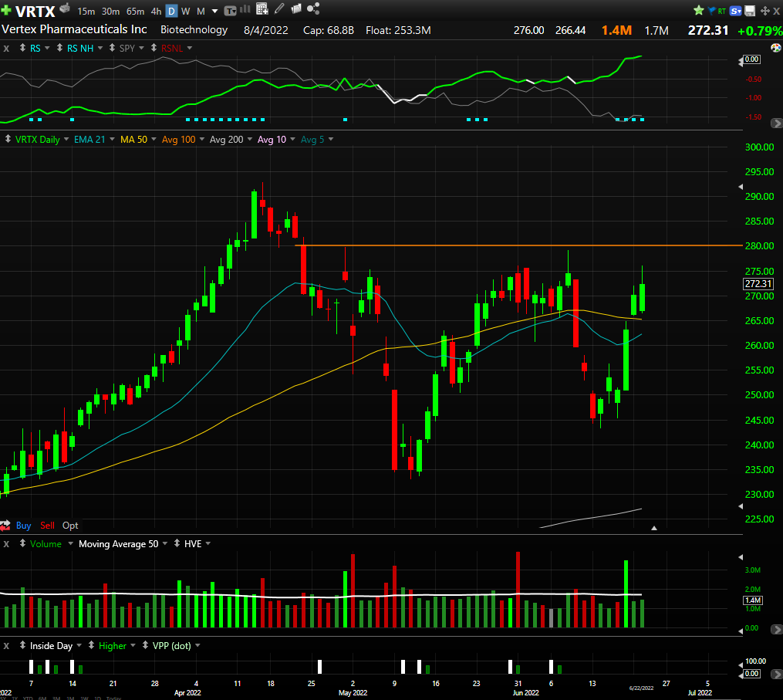Close the RS indicator pane with x
The height and width of the screenshot is (700, 783).
[6, 49]
